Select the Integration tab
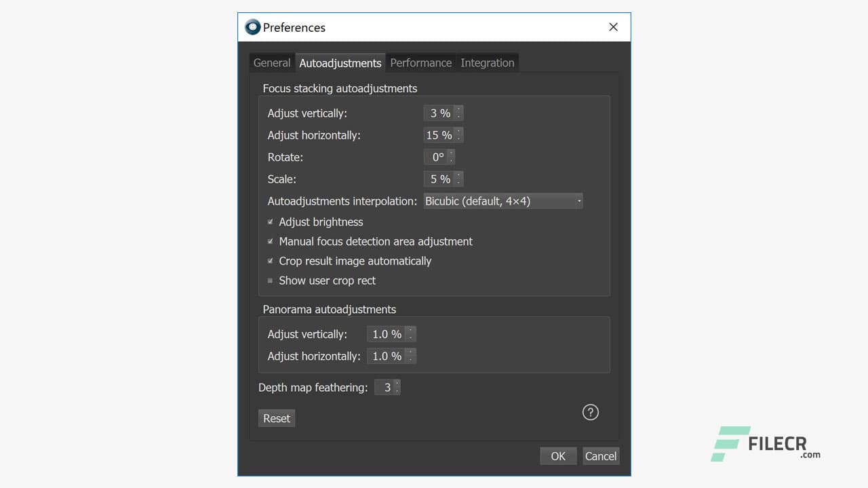This screenshot has width=868, height=488. 487,63
